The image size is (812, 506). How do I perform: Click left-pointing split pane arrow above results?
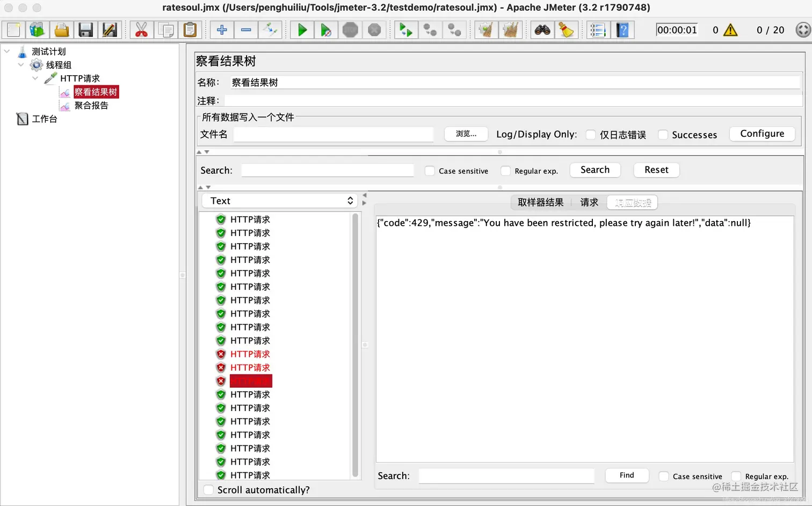point(365,195)
